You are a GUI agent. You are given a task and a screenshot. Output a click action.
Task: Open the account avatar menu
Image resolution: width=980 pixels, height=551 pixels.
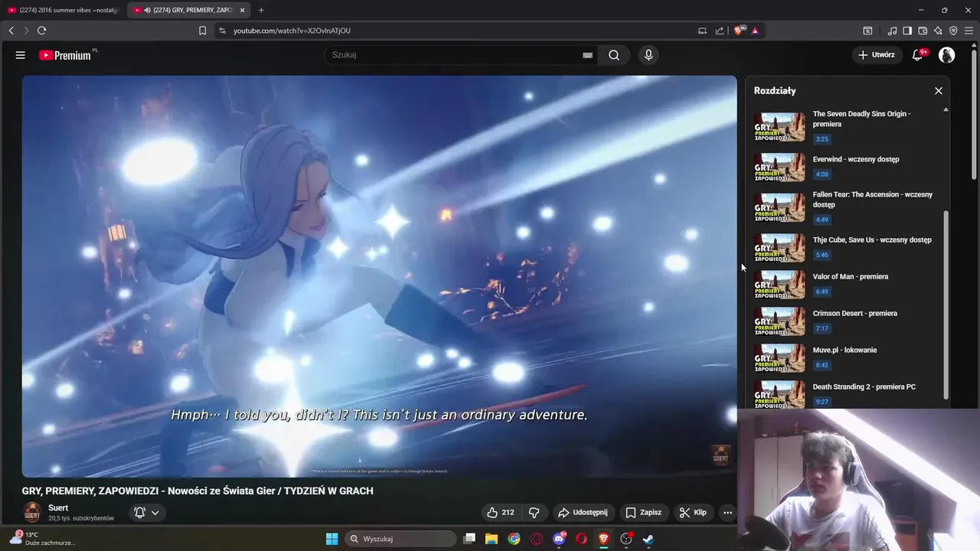(947, 55)
